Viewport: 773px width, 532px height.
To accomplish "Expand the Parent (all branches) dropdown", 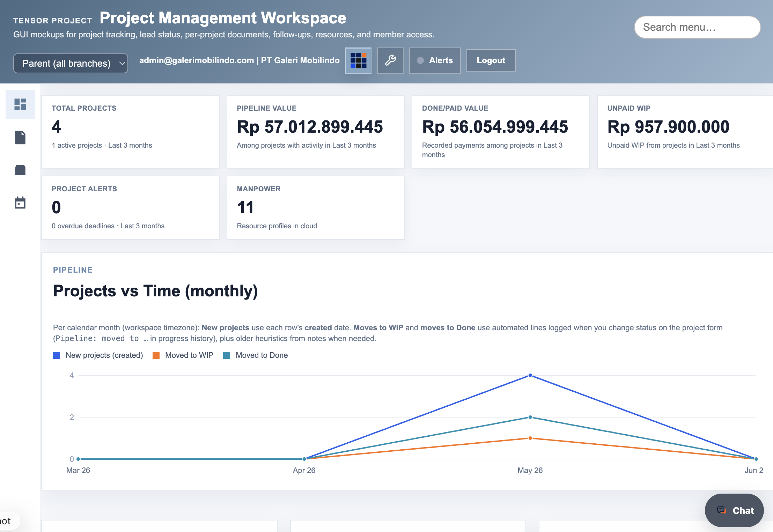I will point(71,63).
